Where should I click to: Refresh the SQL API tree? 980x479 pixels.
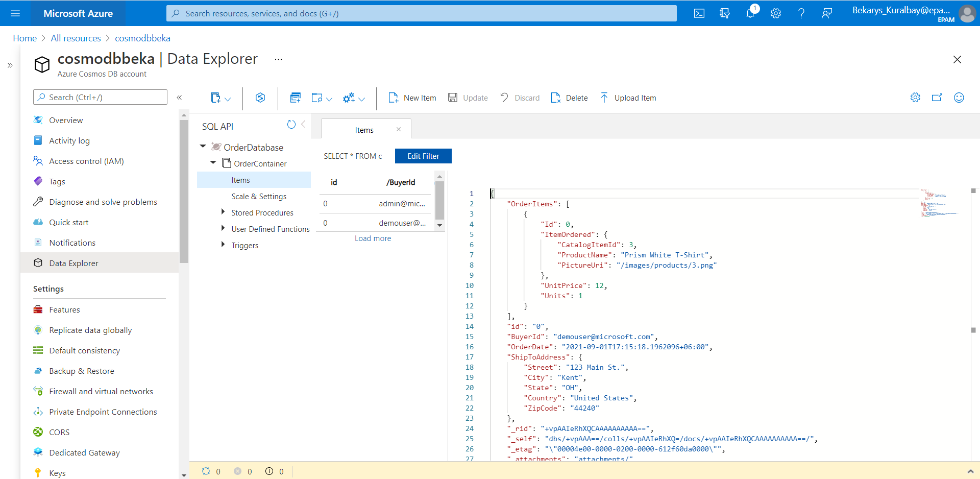coord(291,124)
